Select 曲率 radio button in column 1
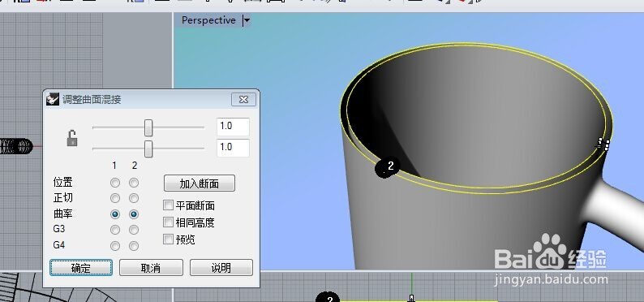This screenshot has height=302, width=644. [x=115, y=214]
